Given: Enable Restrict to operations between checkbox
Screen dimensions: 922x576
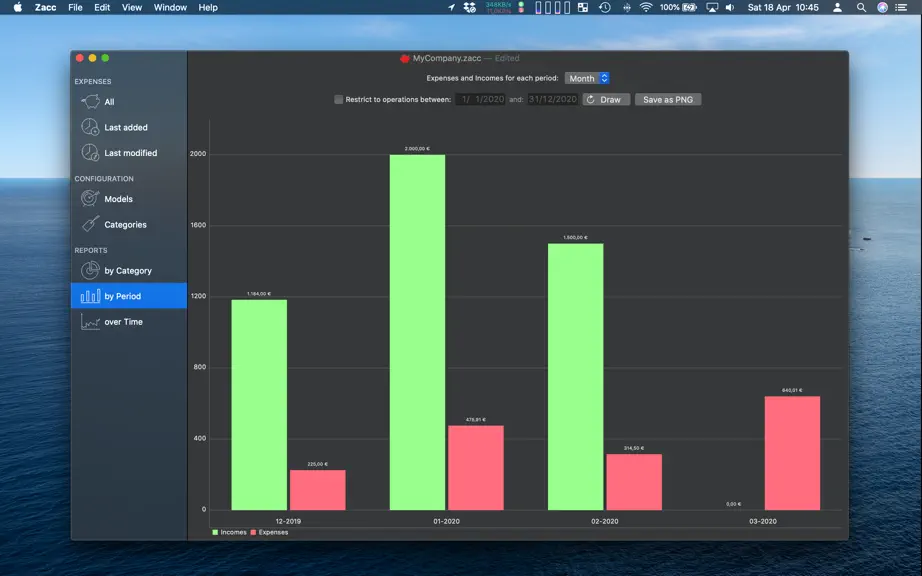Looking at the screenshot, I should [339, 99].
